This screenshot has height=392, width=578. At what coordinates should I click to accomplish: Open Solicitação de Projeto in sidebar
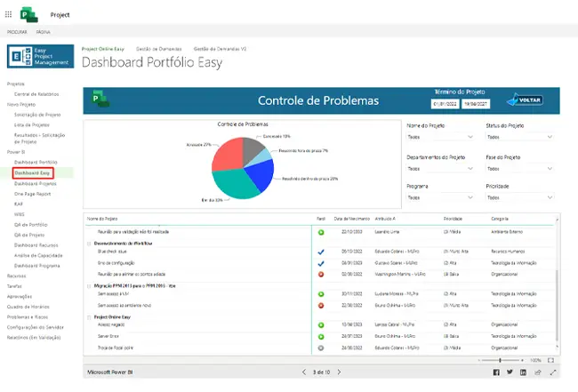click(37, 115)
